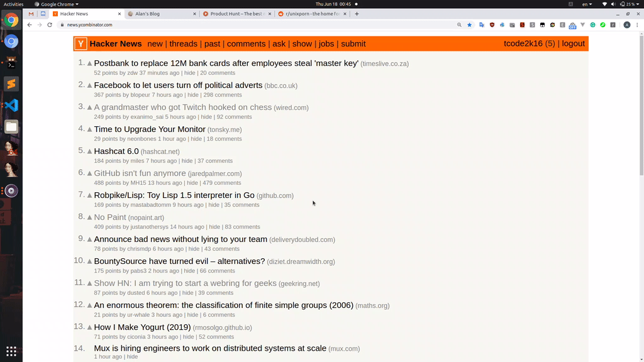Open the clock showing Thu Jun 18 00:45
The image size is (644, 362).
[333, 4]
